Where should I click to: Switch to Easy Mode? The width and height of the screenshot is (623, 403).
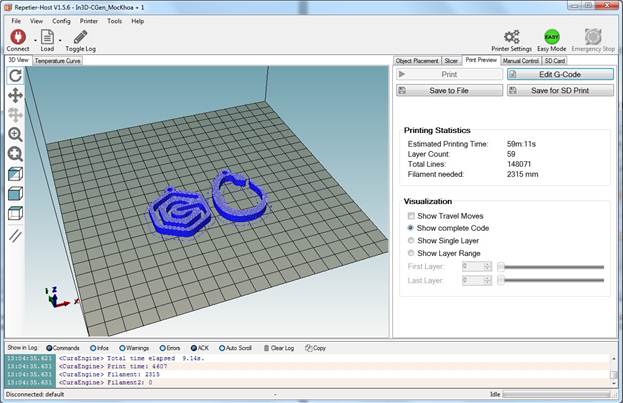pos(551,36)
